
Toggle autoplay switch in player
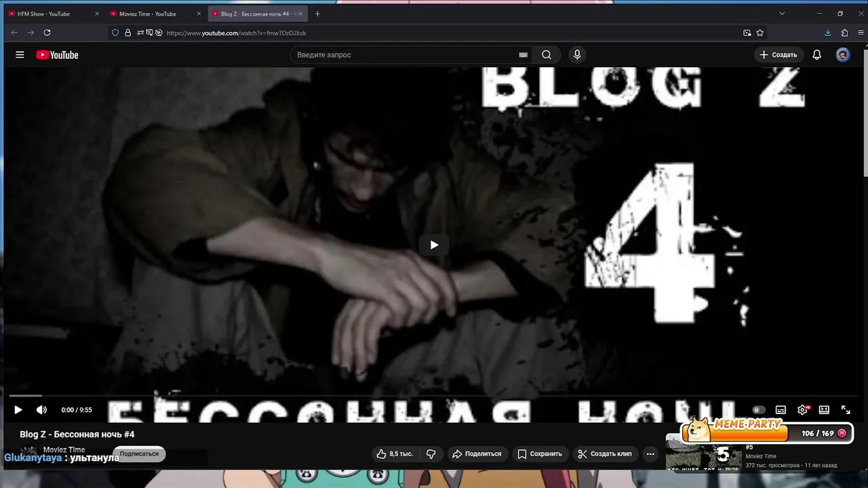[759, 409]
